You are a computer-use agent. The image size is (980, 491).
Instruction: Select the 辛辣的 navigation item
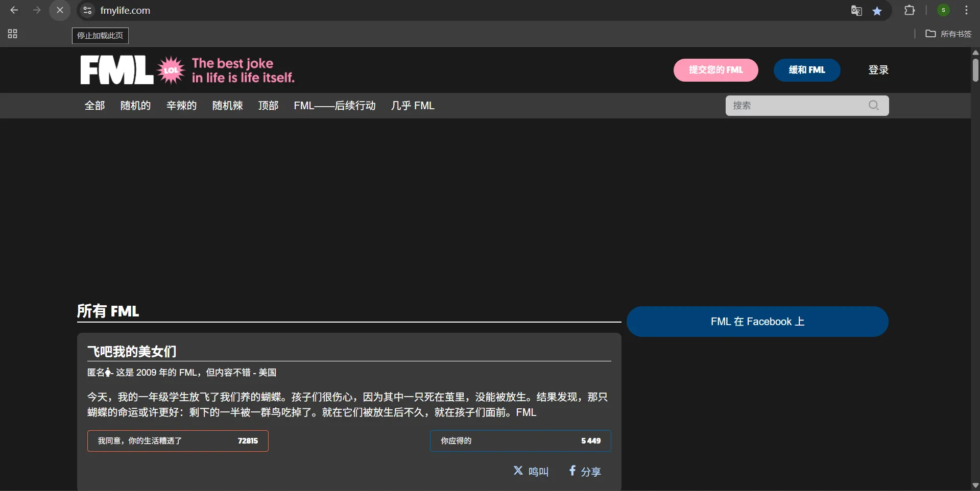(x=181, y=106)
